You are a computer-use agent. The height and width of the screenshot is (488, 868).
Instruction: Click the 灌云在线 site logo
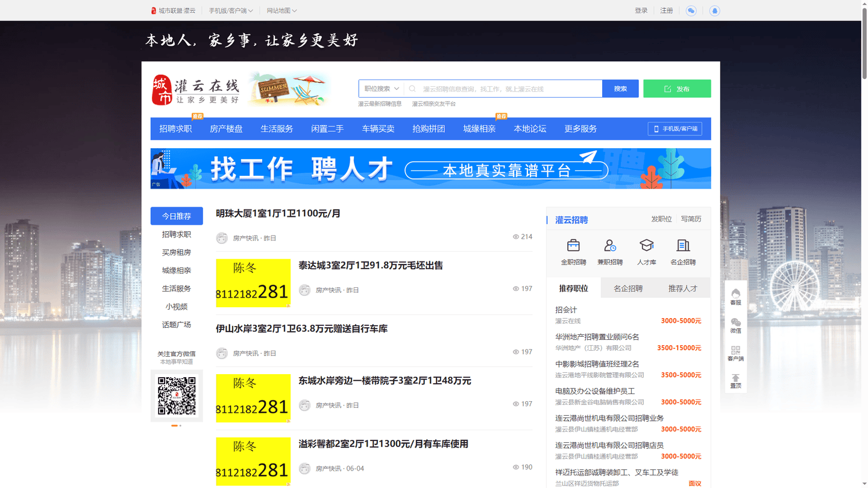point(196,90)
